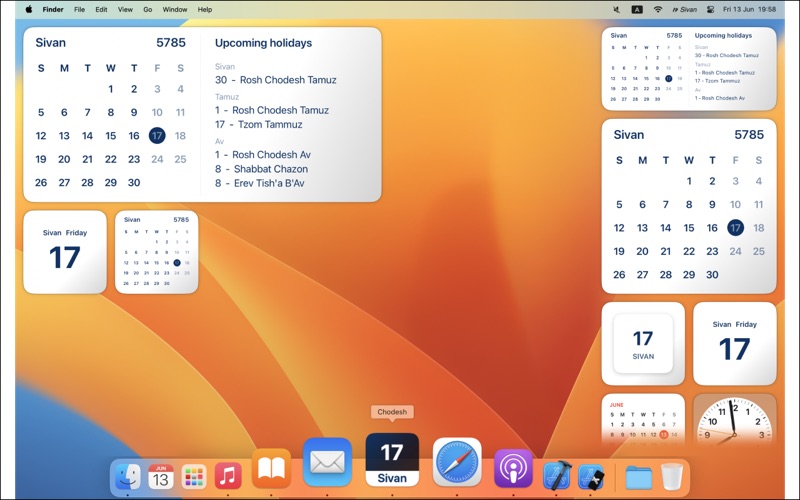Open the File menu

79,9
